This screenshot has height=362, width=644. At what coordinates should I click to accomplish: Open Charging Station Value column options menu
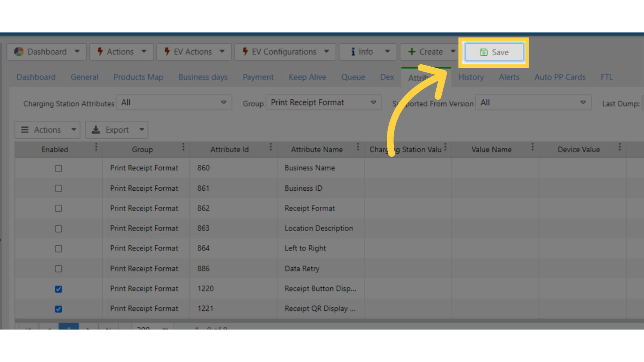tap(445, 147)
